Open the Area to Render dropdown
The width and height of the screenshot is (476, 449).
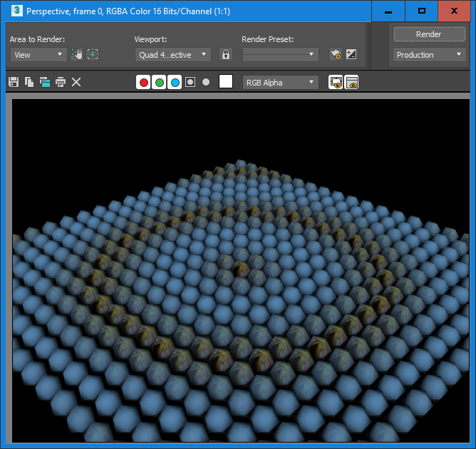38,55
